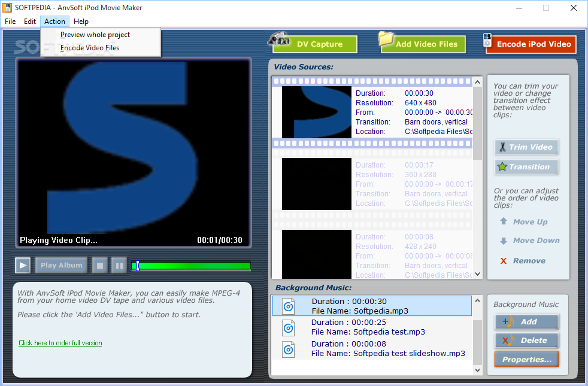
Task: Click 'Barn doors, vertical' in first clip
Action: coord(436,122)
